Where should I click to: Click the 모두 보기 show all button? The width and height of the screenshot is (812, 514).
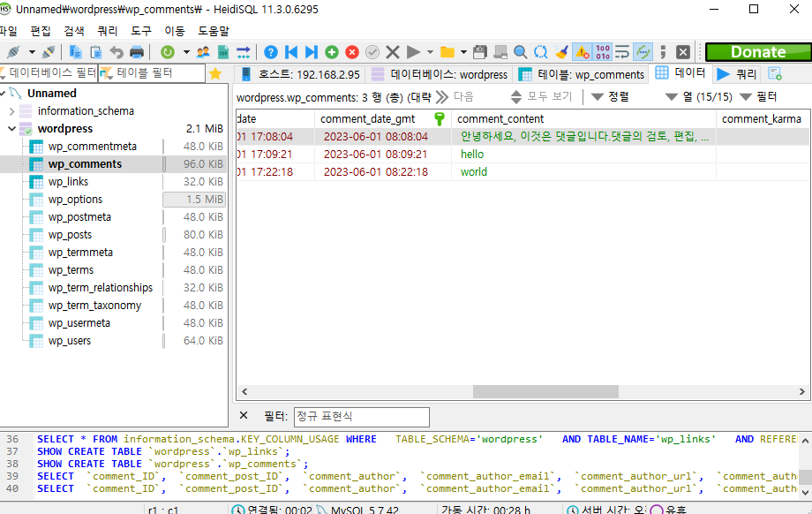[x=541, y=96]
